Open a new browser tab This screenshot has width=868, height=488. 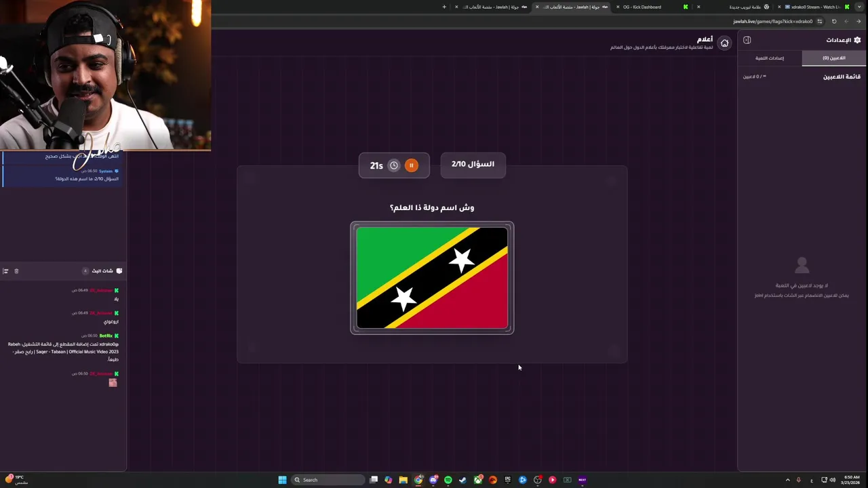pos(444,7)
